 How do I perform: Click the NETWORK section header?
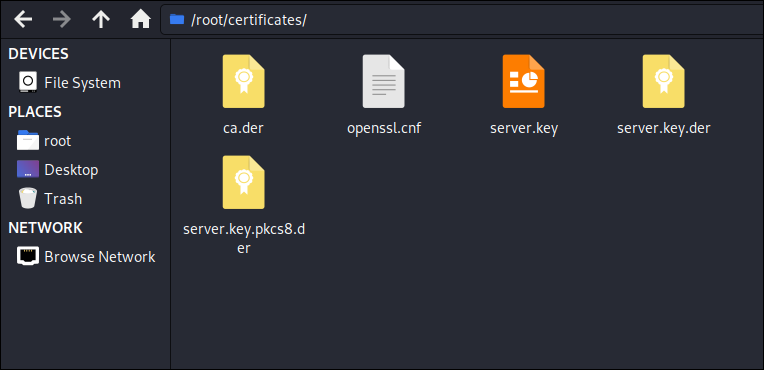[45, 228]
